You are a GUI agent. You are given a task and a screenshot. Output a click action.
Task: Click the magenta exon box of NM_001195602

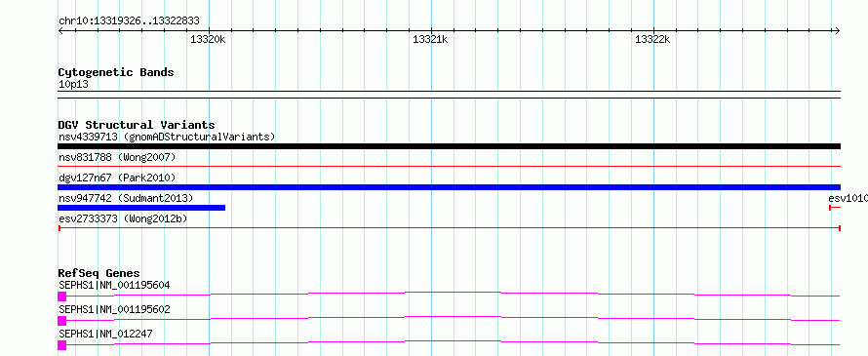(61, 321)
